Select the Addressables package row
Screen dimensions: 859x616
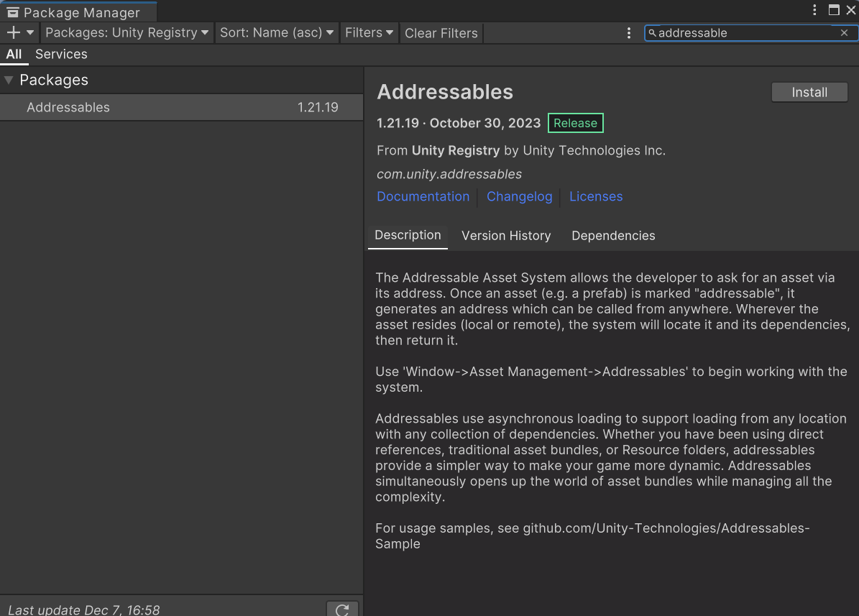click(x=181, y=107)
